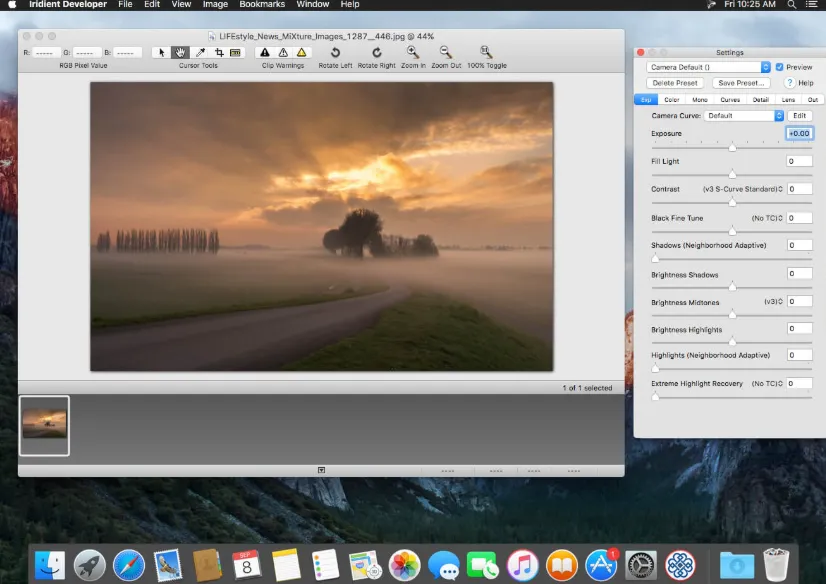
Task: Open the Bookmarks menu
Action: point(262,4)
